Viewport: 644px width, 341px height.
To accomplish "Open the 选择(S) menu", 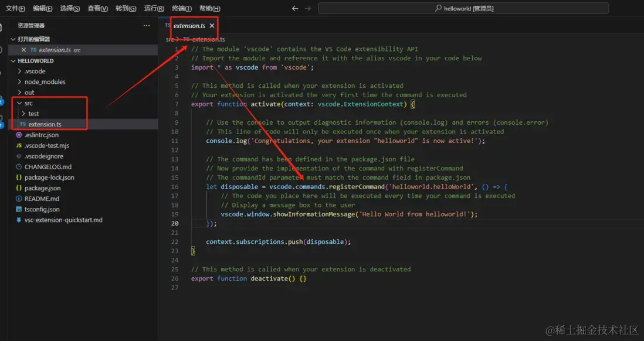I will point(70,8).
